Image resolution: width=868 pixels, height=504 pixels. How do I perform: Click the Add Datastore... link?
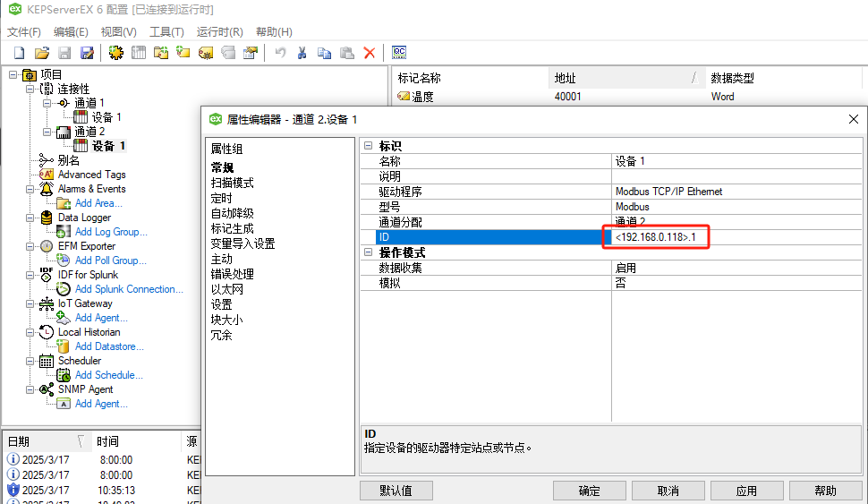[x=109, y=346]
